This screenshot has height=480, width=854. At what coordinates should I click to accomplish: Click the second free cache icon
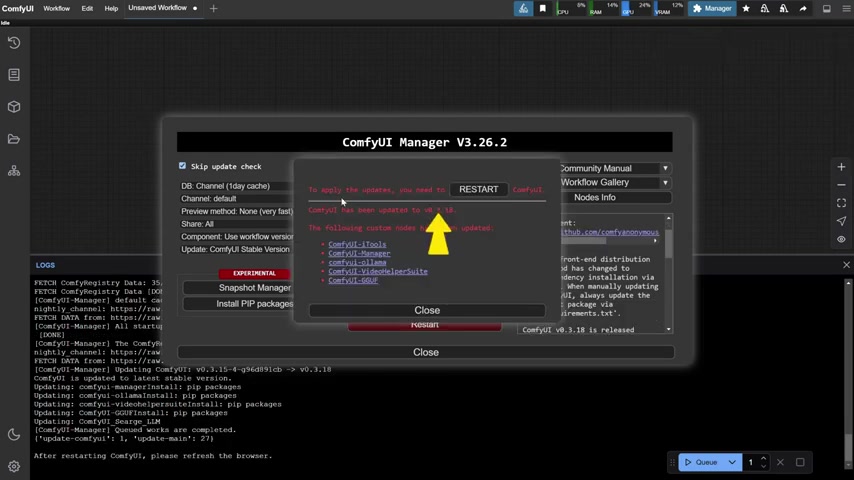(x=784, y=8)
